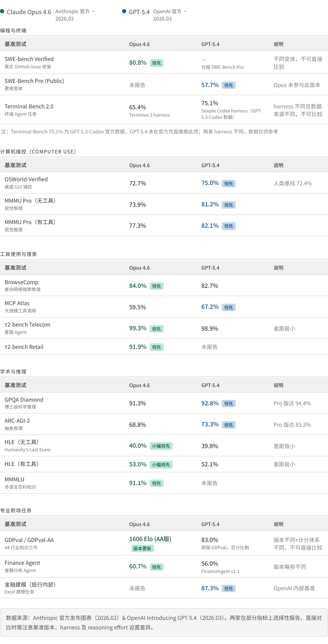
Task: Select the 计算机操控 (COMPUTER USE) section heading
Action: coord(38,151)
